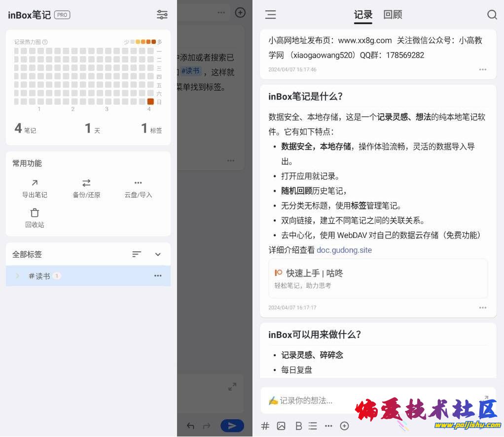Insert hashtag tag from bottom toolbar

265,426
